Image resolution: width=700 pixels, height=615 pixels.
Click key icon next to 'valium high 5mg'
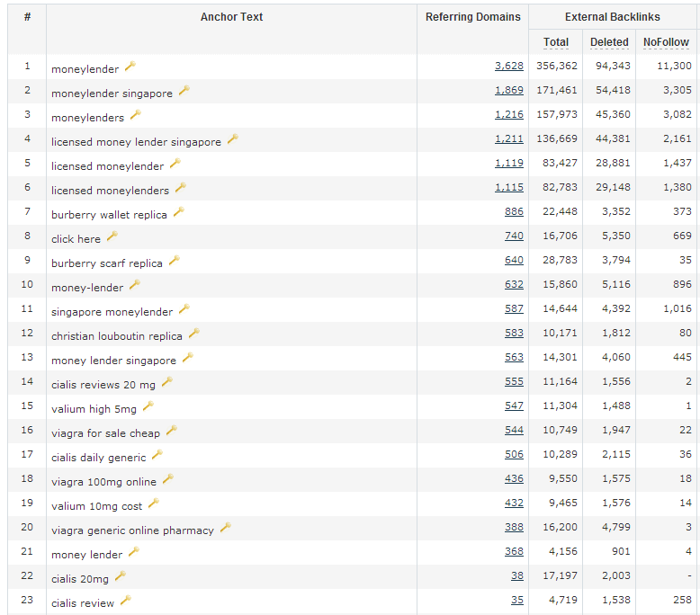point(148,406)
